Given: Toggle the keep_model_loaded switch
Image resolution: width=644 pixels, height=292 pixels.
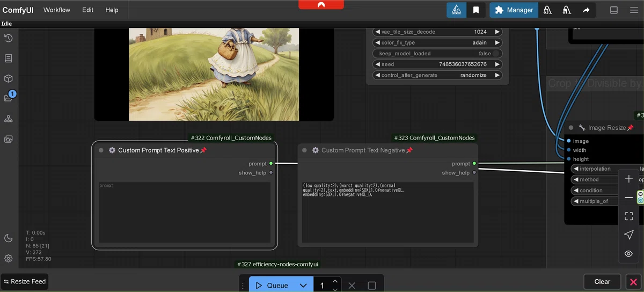Looking at the screenshot, I should 497,54.
